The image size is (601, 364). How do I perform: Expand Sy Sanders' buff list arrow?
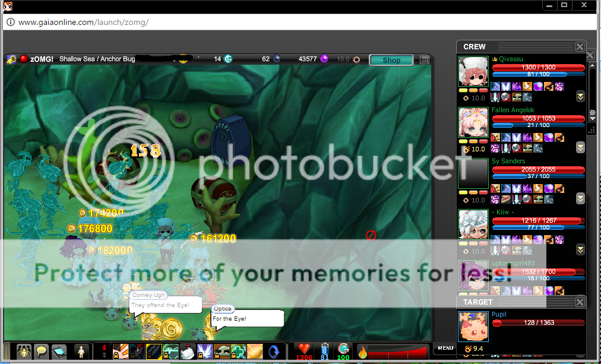click(580, 198)
